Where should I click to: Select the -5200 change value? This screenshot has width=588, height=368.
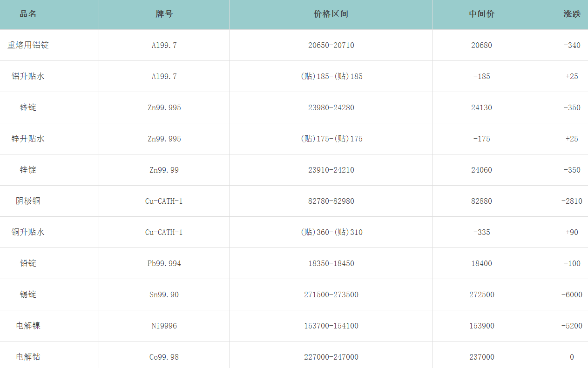point(572,326)
